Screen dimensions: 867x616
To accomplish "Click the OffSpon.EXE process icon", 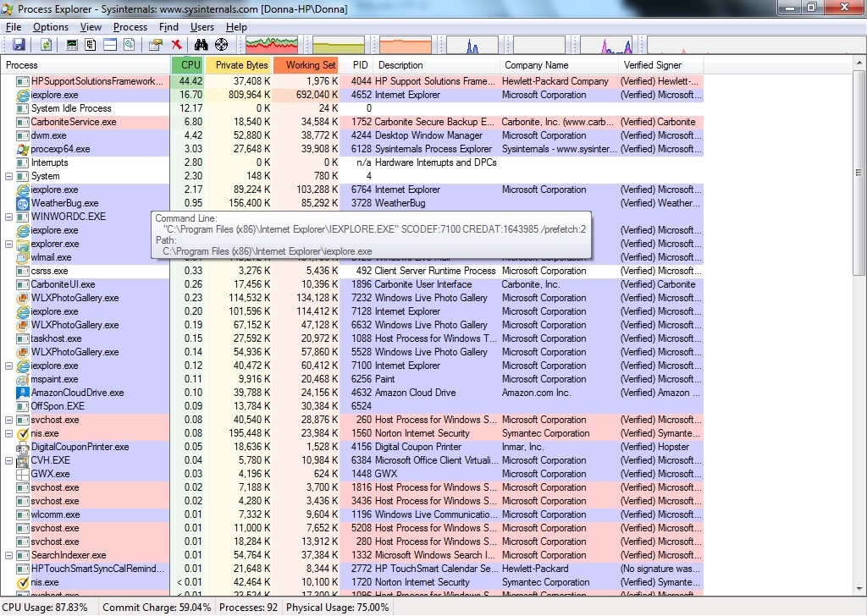I will pyautogui.click(x=23, y=407).
